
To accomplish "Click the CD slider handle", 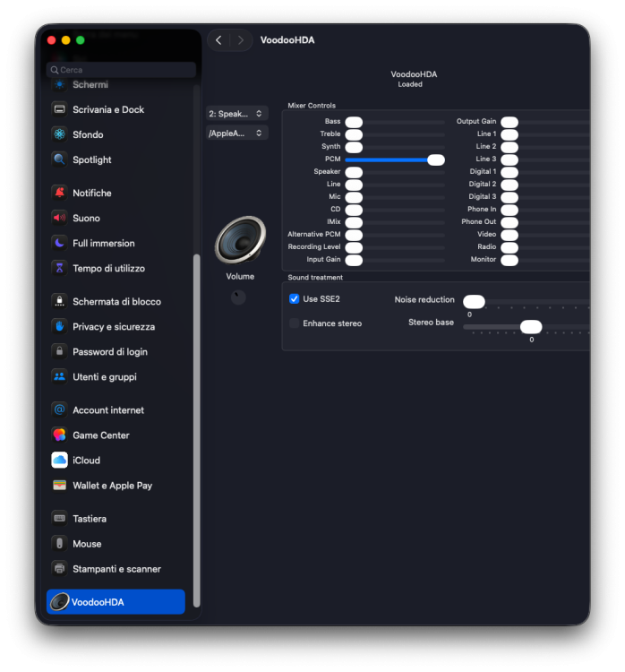I will point(354,210).
